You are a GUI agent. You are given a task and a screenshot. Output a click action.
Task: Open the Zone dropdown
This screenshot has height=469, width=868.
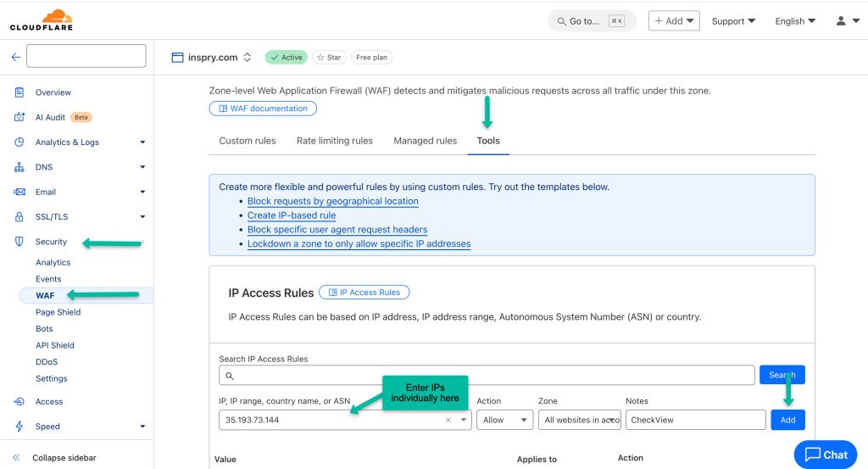click(x=579, y=420)
